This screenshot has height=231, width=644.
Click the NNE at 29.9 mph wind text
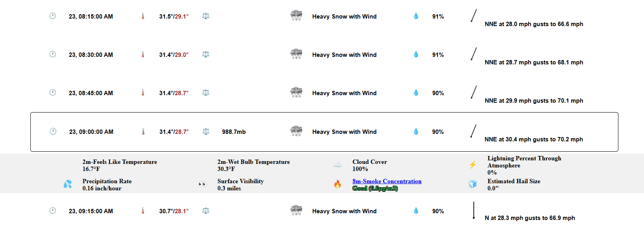[534, 101]
